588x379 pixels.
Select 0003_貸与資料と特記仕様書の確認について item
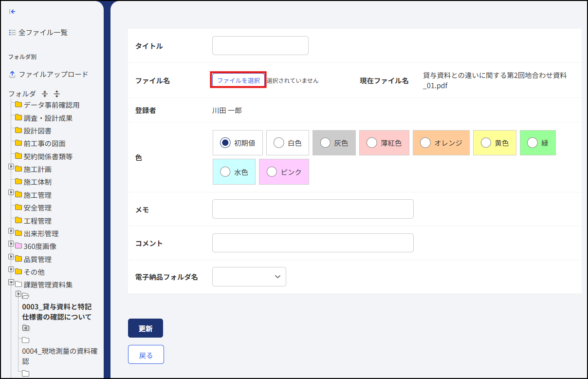pyautogui.click(x=57, y=312)
